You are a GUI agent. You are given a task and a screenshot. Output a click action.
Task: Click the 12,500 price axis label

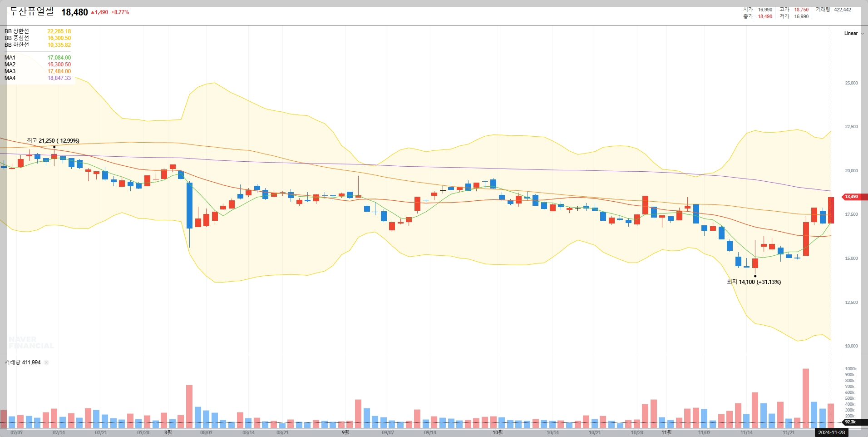[x=851, y=303]
